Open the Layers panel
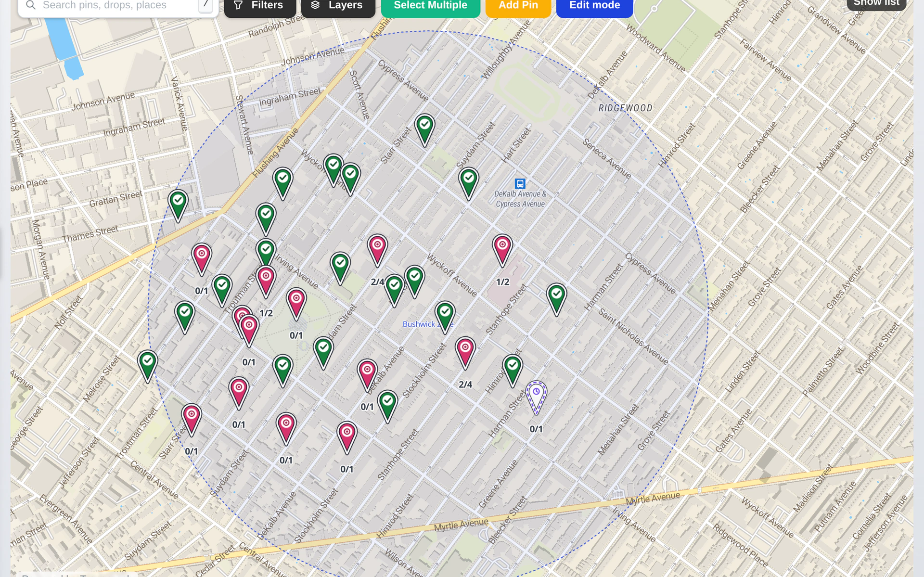 point(338,6)
